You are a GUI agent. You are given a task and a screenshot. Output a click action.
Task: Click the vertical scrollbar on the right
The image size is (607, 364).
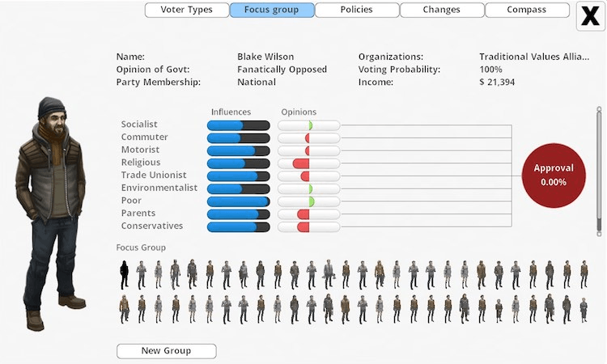click(x=599, y=162)
